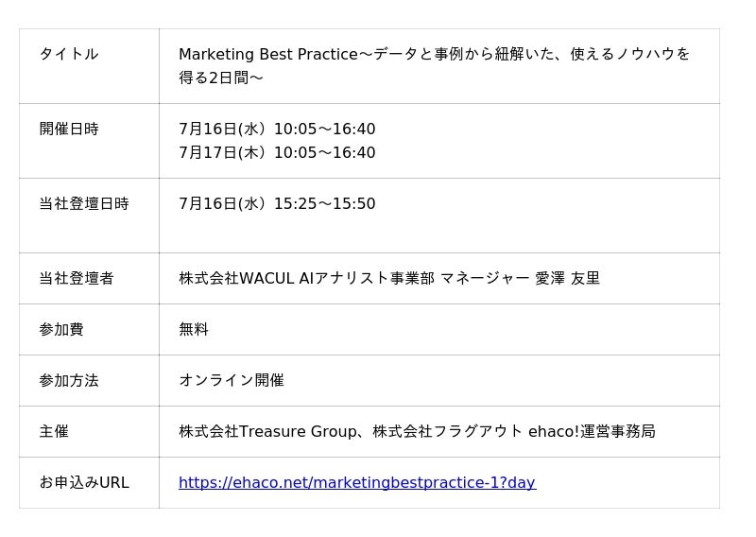Select the 株式会社Treasure Group organizer text

tap(267, 431)
